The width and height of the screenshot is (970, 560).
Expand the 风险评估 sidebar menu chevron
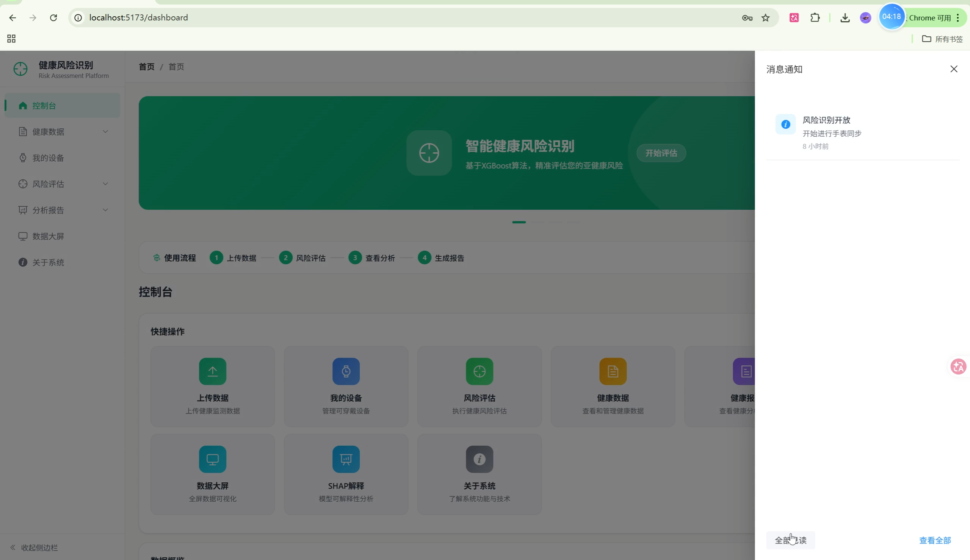coord(105,184)
